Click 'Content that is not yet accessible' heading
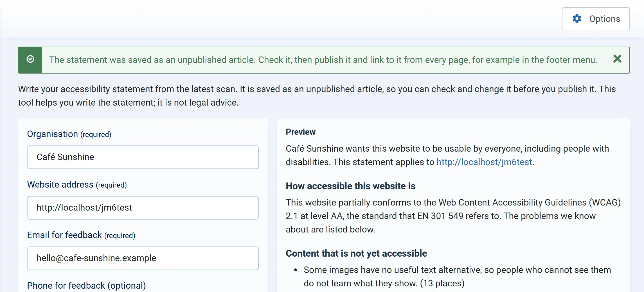Screen dimensions: 644x292 pyautogui.click(x=356, y=253)
